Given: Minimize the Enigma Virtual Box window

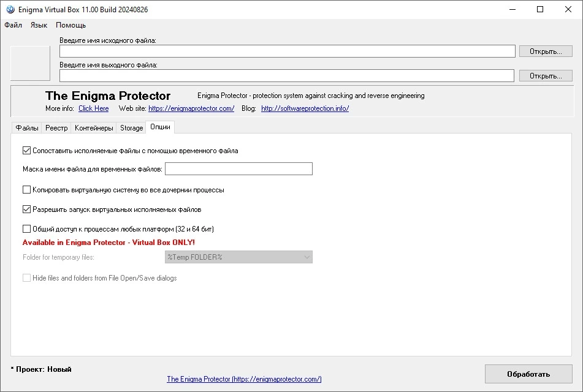Looking at the screenshot, I should click(513, 9).
